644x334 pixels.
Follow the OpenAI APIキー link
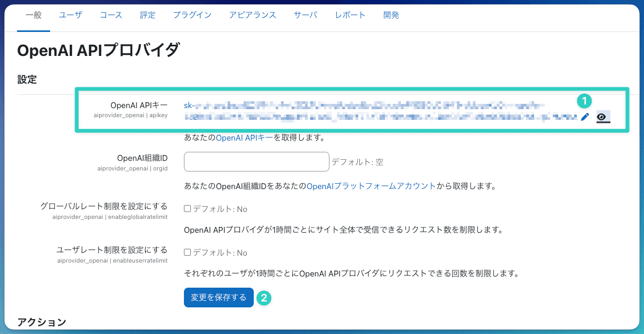pos(245,138)
